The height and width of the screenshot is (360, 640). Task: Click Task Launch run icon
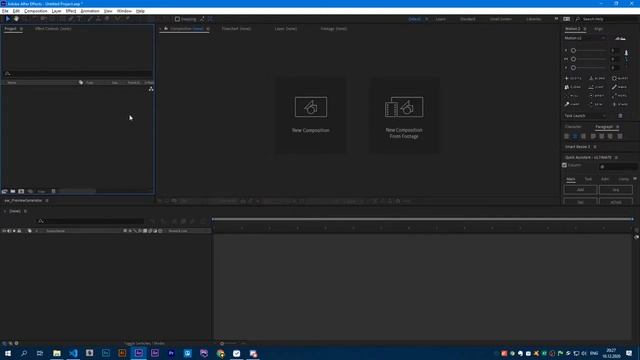(620, 116)
